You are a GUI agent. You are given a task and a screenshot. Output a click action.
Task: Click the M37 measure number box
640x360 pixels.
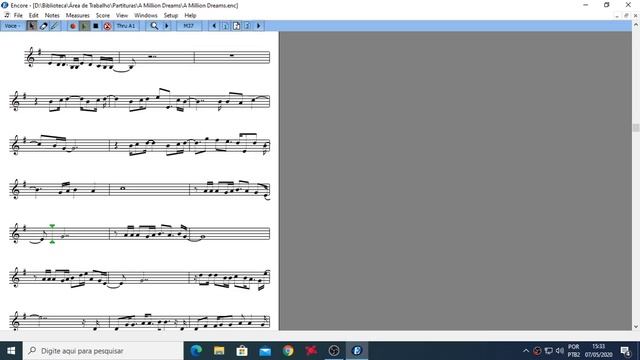click(x=188, y=26)
